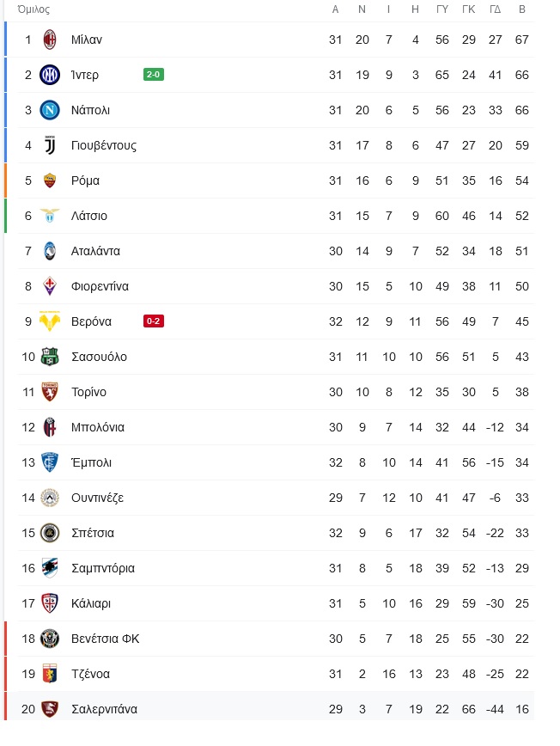
Task: Click the Lazio eagle crest
Action: point(50,216)
